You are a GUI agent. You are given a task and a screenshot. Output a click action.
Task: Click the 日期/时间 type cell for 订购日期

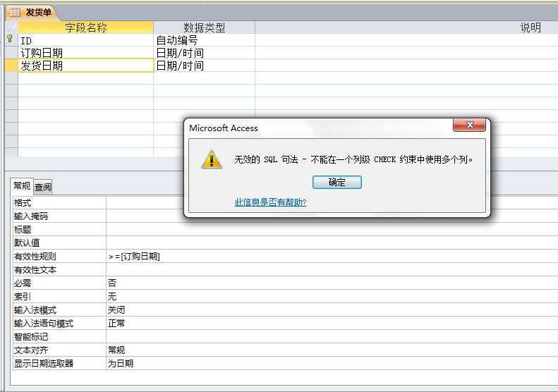point(205,53)
